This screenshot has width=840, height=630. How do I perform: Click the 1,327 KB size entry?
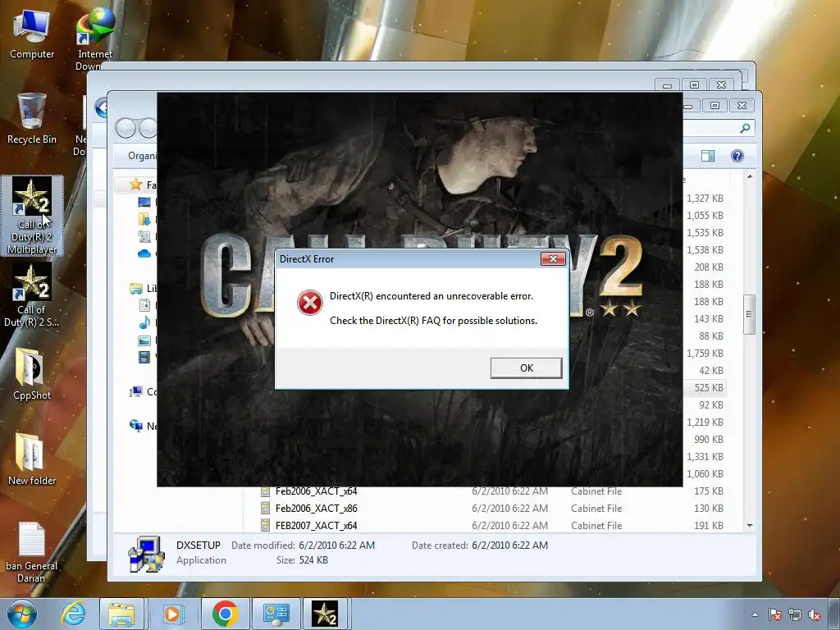705,199
